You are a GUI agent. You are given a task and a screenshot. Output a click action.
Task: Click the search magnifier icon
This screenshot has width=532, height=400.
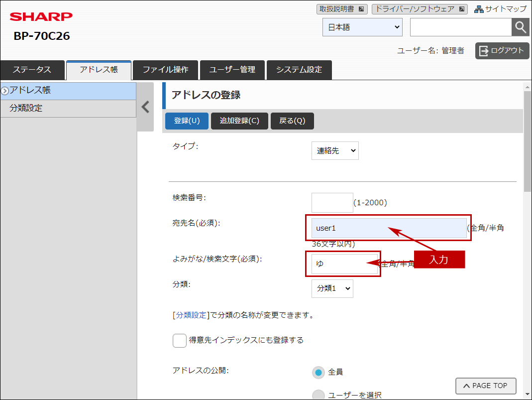(521, 27)
